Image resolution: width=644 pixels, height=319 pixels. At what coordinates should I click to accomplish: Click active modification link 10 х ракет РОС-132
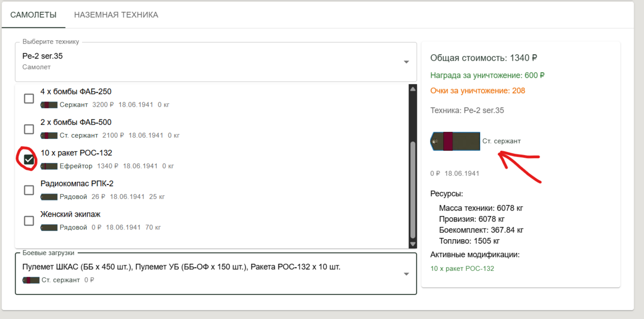(x=462, y=269)
